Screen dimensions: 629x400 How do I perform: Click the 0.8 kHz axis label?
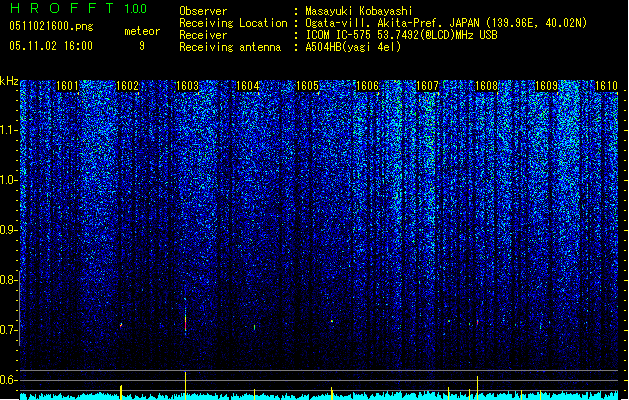9,280
